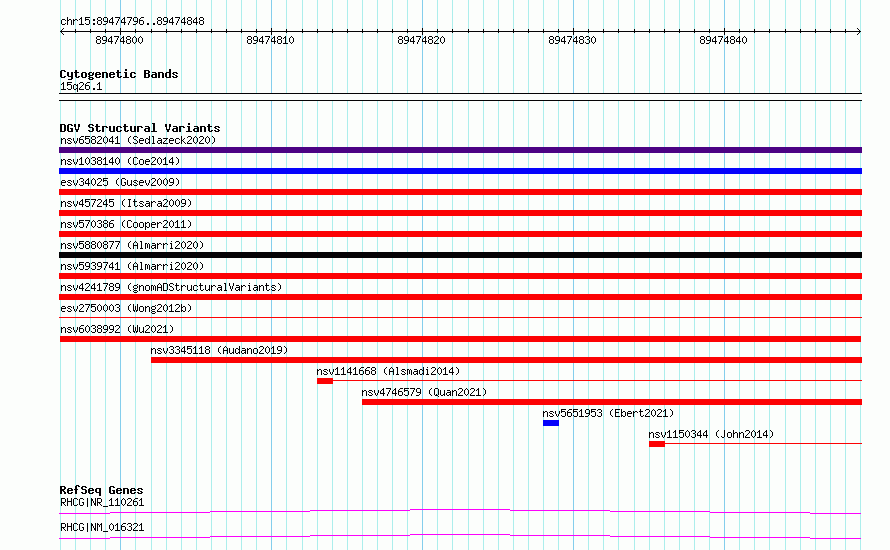
Task: Click the magenta RHCG|NM_016321 gene line
Action: pos(460,536)
